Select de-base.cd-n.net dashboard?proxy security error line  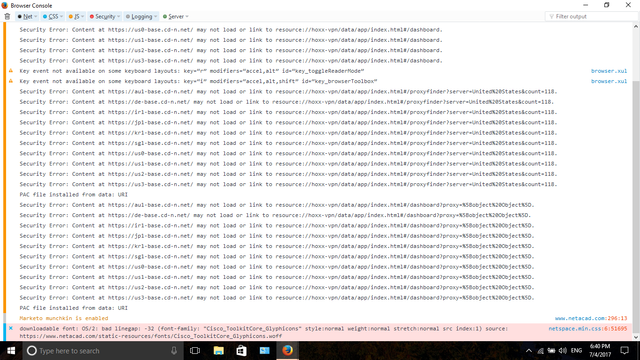pyautogui.click(x=275, y=215)
